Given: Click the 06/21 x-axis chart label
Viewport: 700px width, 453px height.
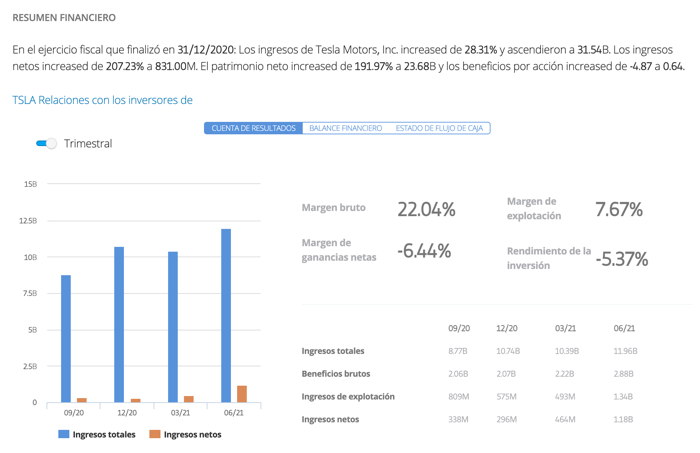Looking at the screenshot, I should [233, 413].
